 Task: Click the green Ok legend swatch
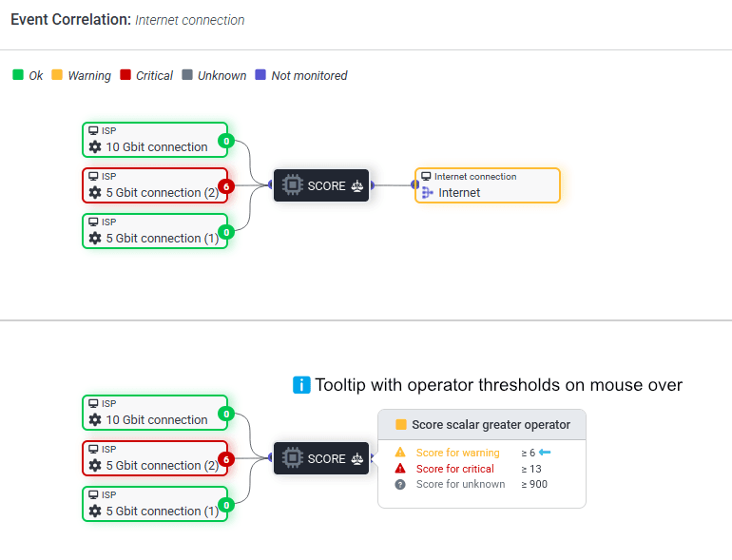click(18, 75)
